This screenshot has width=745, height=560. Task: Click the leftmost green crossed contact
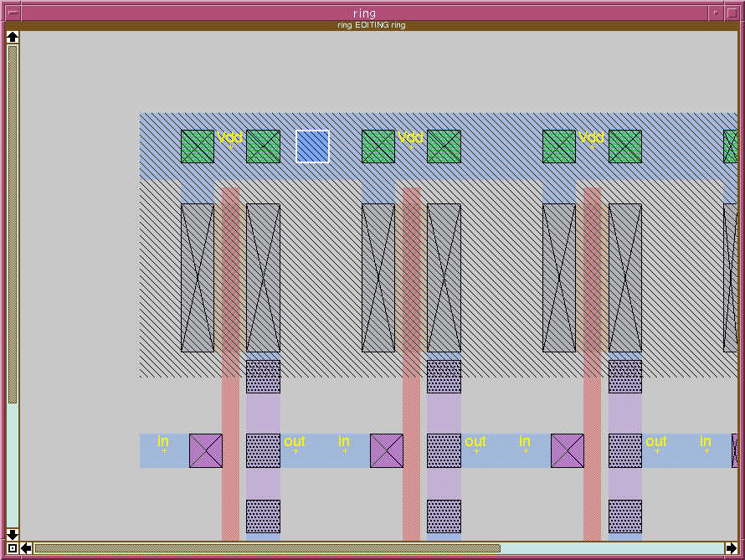pyautogui.click(x=198, y=146)
